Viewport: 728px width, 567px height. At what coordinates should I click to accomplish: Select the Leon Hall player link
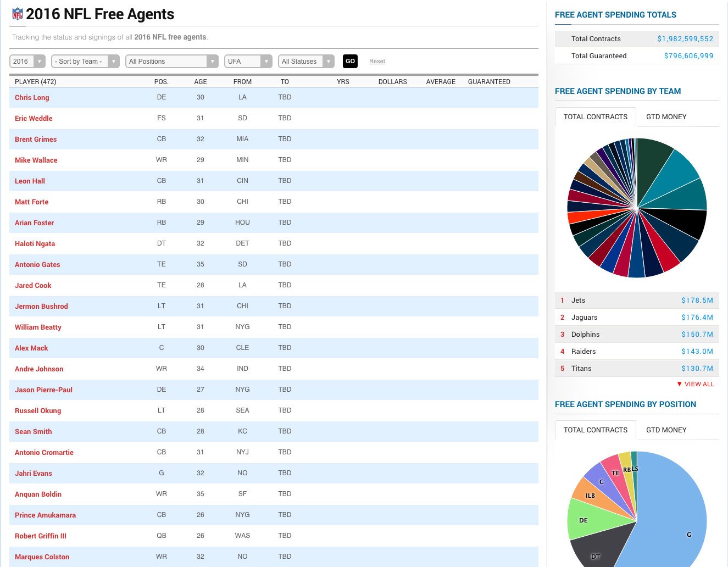click(30, 181)
